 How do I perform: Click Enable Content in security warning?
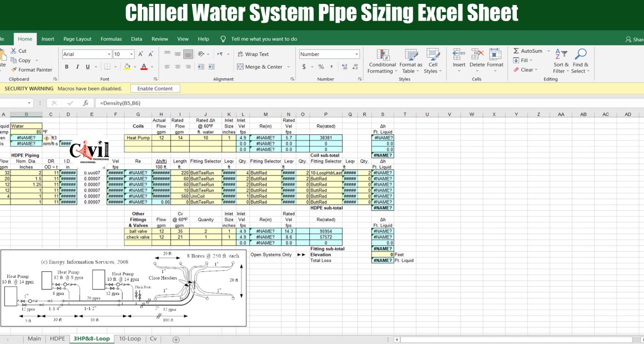(155, 89)
